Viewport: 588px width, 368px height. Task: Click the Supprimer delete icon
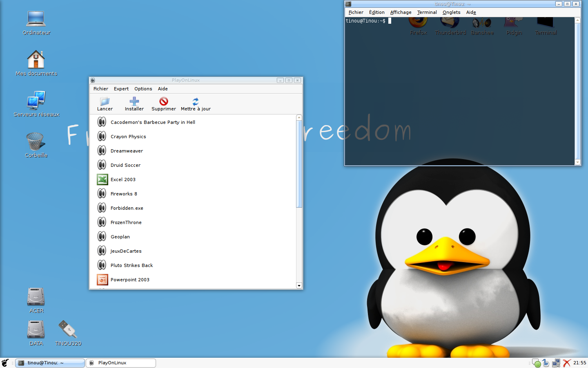[163, 101]
